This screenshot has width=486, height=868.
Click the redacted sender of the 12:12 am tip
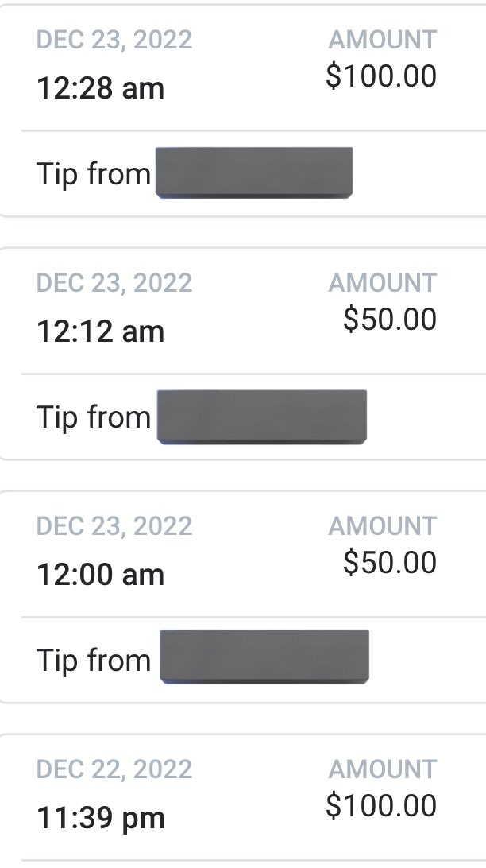point(262,417)
